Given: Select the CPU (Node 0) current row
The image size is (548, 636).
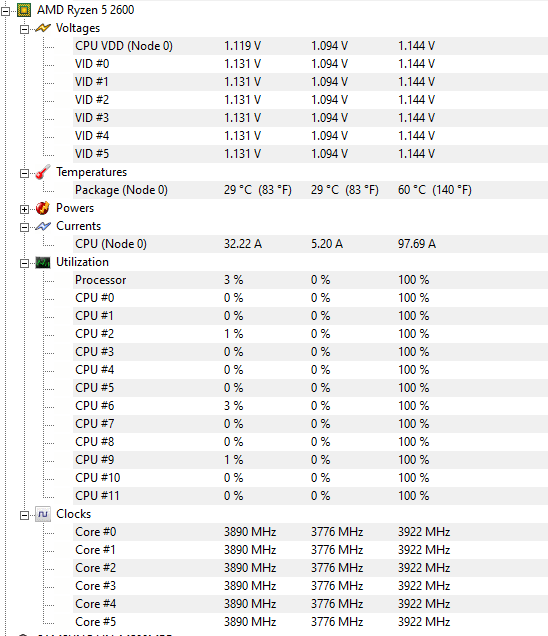Looking at the screenshot, I should click(310, 244).
